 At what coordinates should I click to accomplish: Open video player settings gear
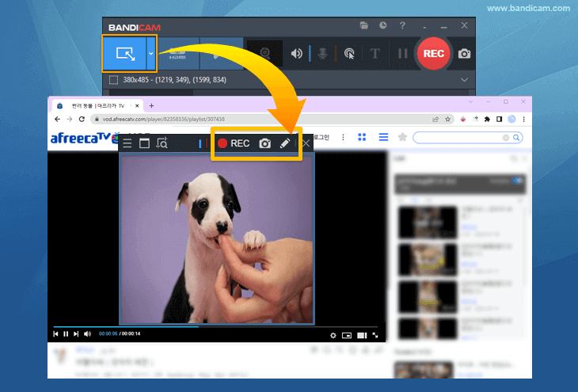333,335
